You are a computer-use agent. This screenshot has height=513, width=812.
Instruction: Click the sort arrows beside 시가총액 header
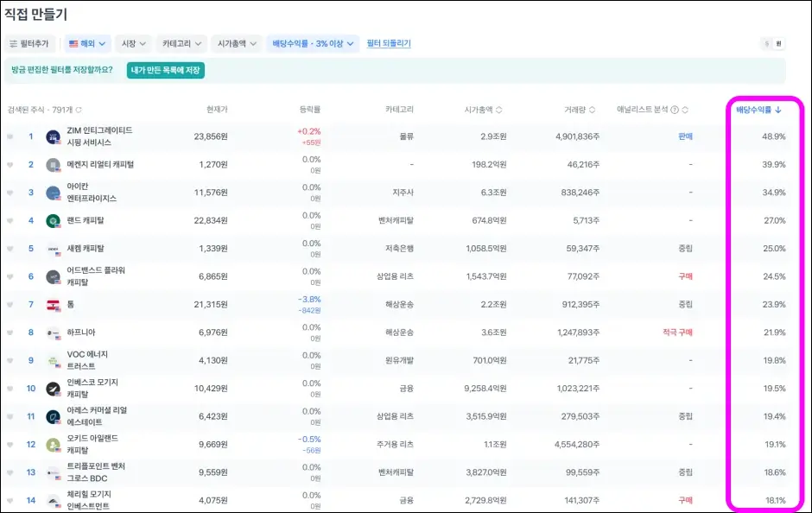click(x=498, y=110)
